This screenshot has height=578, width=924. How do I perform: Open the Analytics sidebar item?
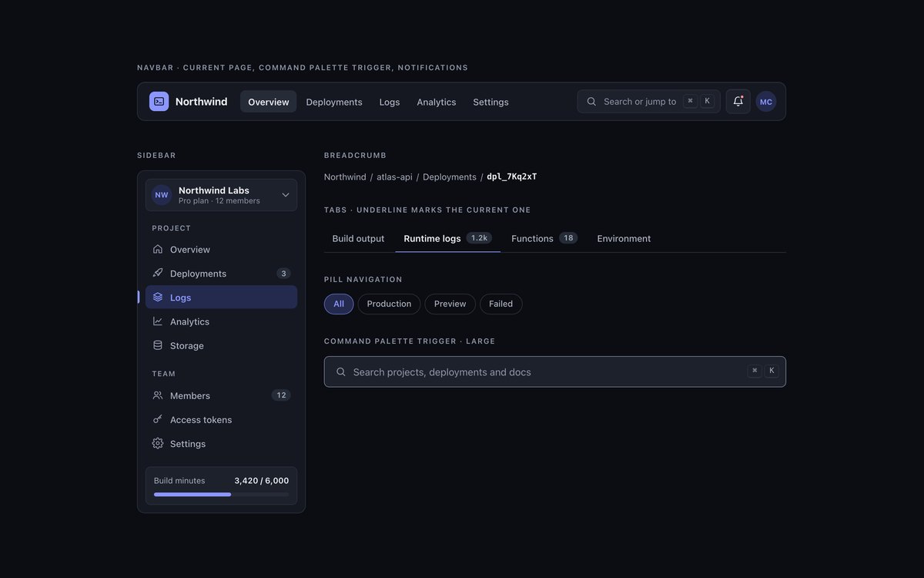point(221,321)
